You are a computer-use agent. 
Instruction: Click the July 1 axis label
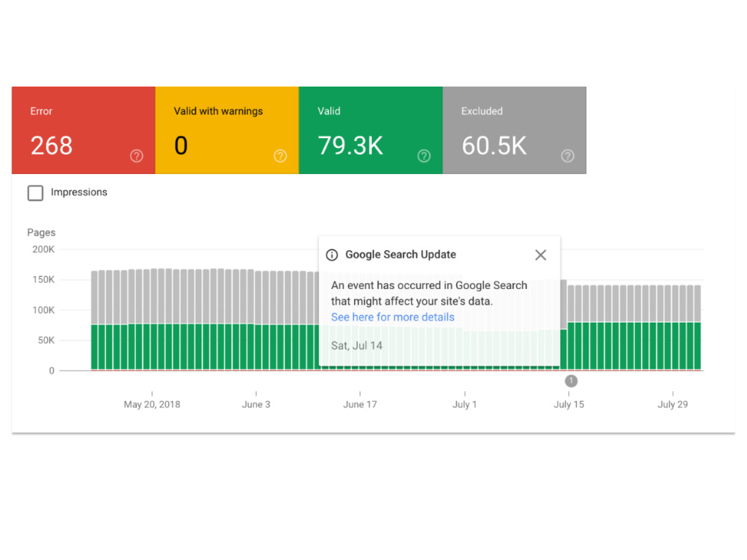(465, 404)
